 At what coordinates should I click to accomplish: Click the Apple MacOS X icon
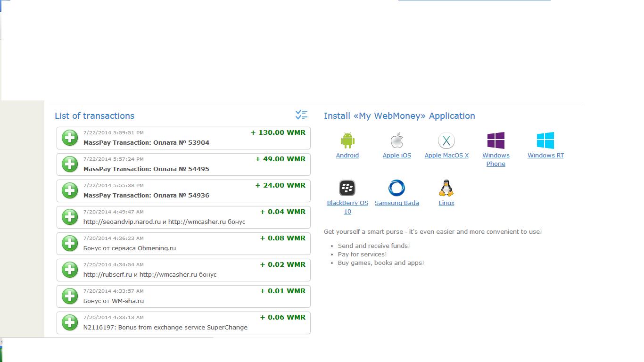click(446, 140)
